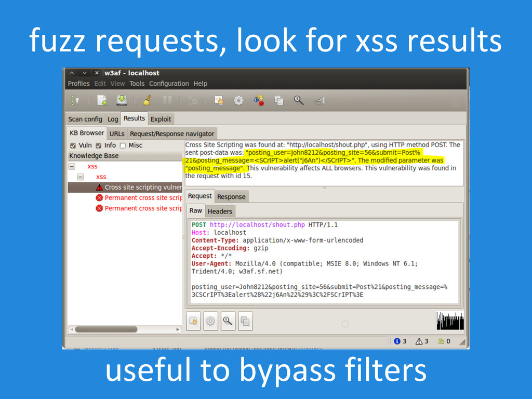This screenshot has height=399, width=532.
Task: Open the Configuration menu
Action: click(x=169, y=84)
